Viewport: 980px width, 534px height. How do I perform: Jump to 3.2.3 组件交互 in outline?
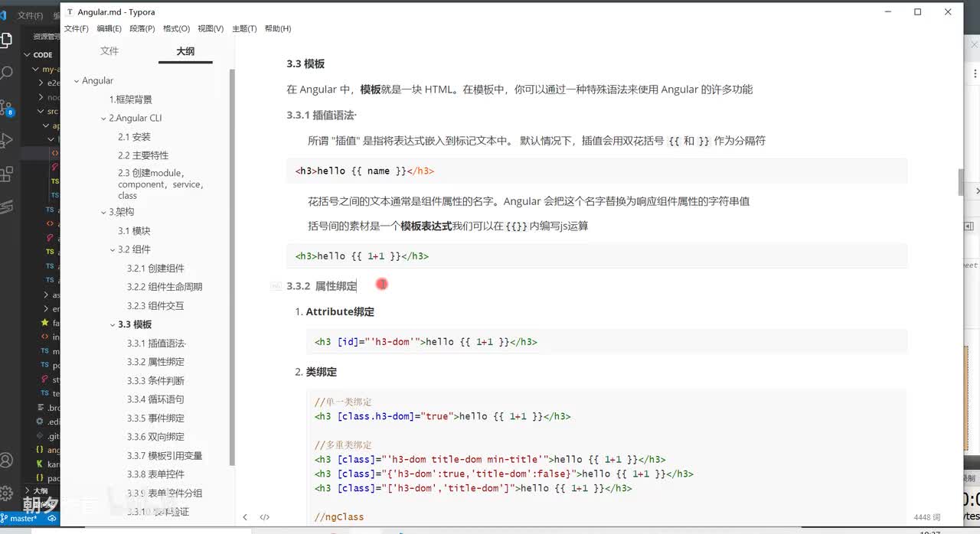(x=155, y=306)
